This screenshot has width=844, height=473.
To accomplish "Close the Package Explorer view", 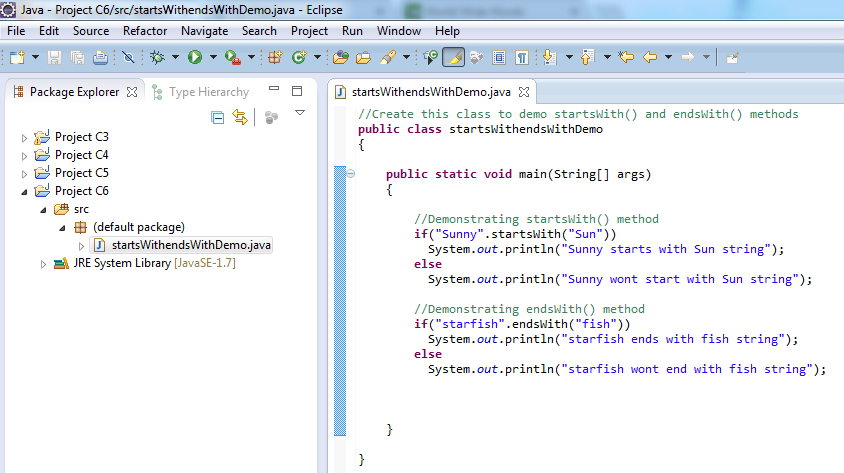I will 132,93.
